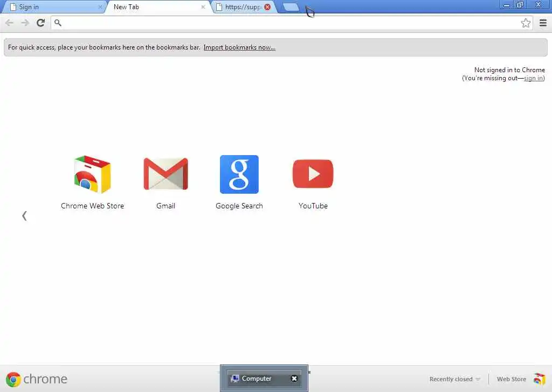
Task: Click Import bookmarks now link
Action: pyautogui.click(x=239, y=47)
